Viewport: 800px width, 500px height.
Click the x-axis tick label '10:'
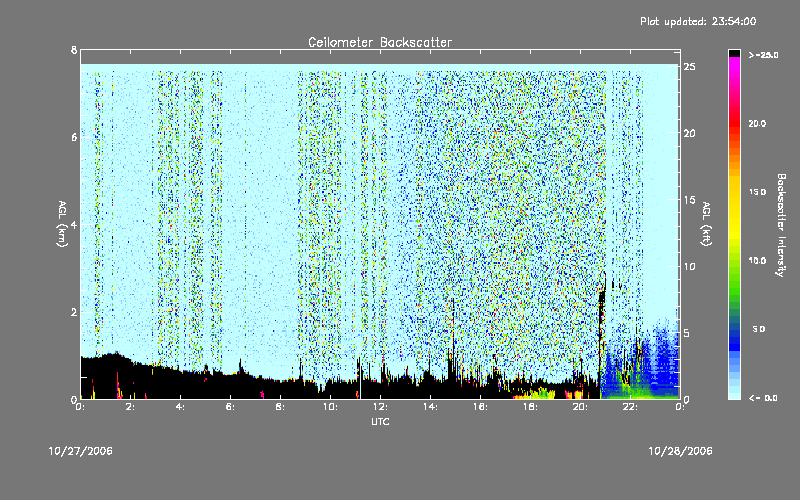point(330,407)
